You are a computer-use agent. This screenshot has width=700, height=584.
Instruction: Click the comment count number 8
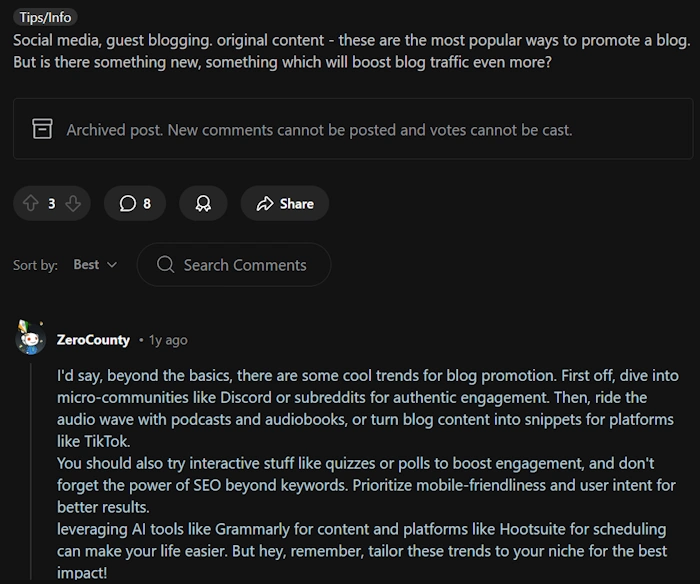(147, 204)
